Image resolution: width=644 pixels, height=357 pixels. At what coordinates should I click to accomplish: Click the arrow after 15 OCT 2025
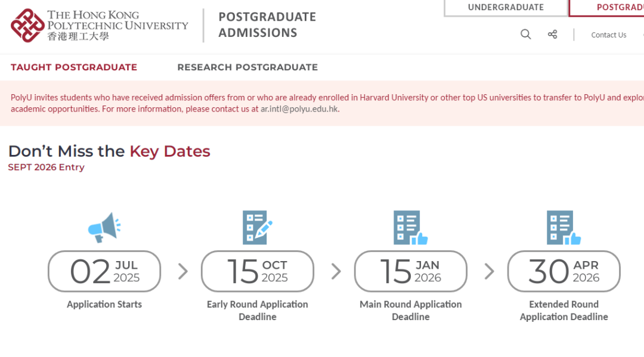[336, 271]
